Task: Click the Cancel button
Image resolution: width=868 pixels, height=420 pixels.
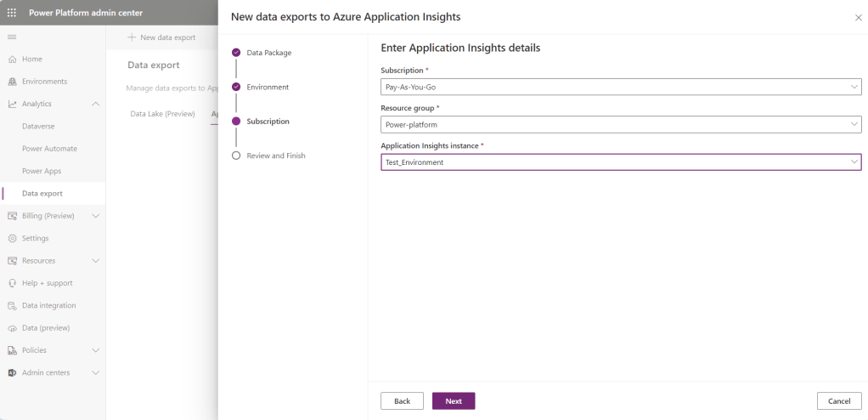Action: [x=838, y=401]
